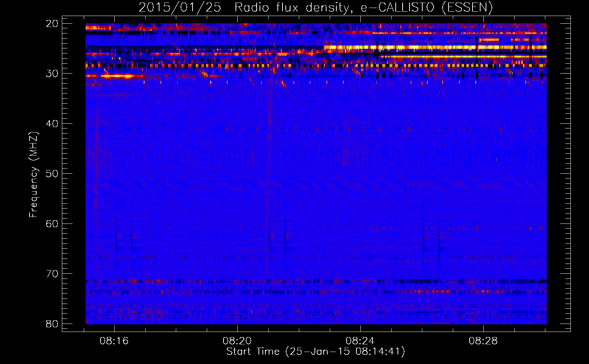Image resolution: width=589 pixels, height=364 pixels.
Task: Click the 08:20 time tick label
Action: point(237,341)
